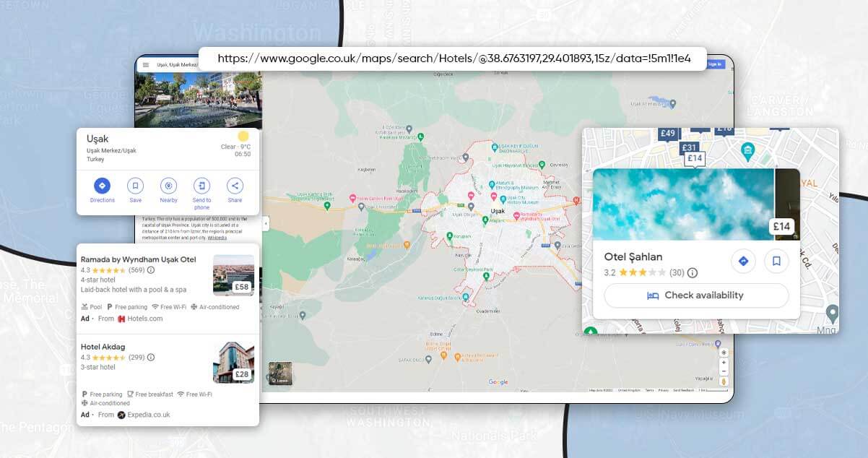Image resolution: width=868 pixels, height=458 pixels.
Task: Click the 3-star hotel label
Action: [x=98, y=367]
